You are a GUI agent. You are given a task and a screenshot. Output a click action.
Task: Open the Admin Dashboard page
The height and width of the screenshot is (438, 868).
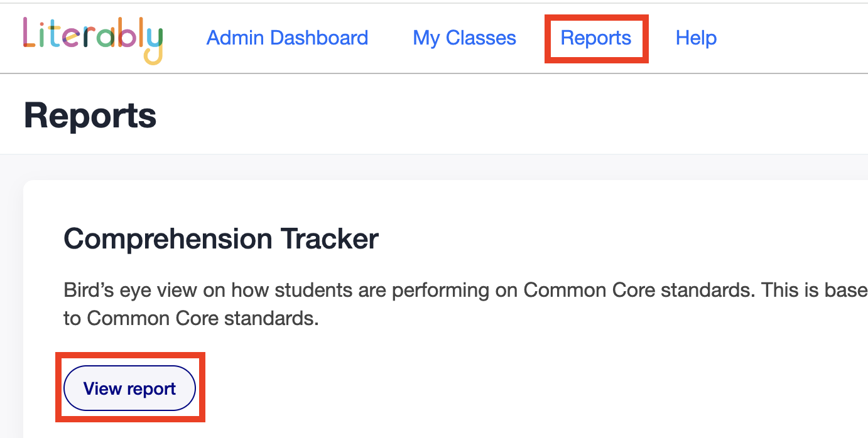[x=287, y=38]
